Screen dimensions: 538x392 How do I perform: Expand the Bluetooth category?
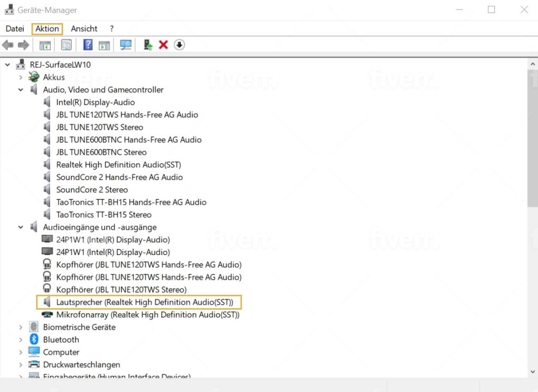[21, 340]
